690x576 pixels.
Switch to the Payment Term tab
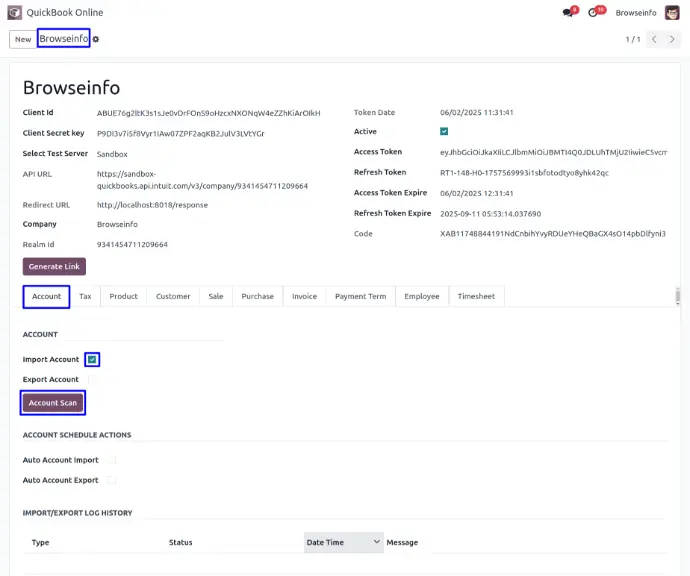(360, 297)
